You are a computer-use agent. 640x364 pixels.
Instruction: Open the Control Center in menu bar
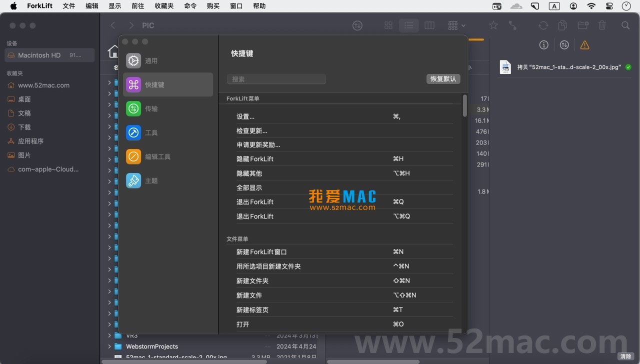[x=609, y=6]
